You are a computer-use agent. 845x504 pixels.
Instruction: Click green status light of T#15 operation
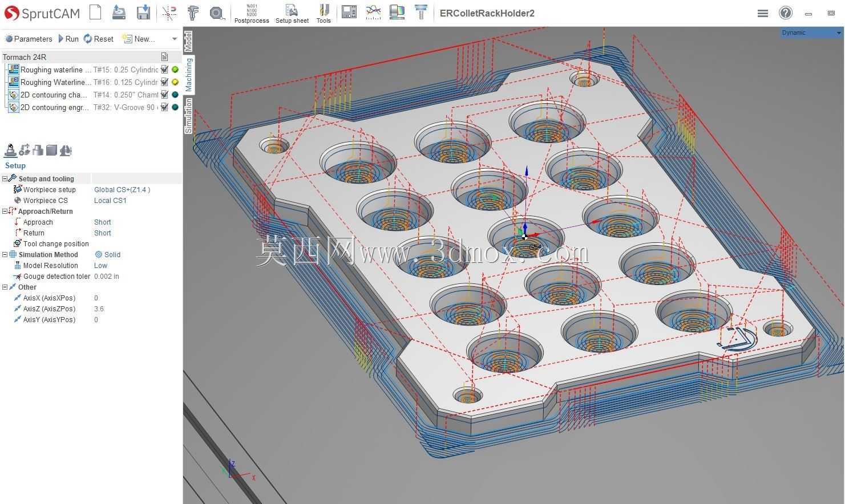tap(175, 70)
